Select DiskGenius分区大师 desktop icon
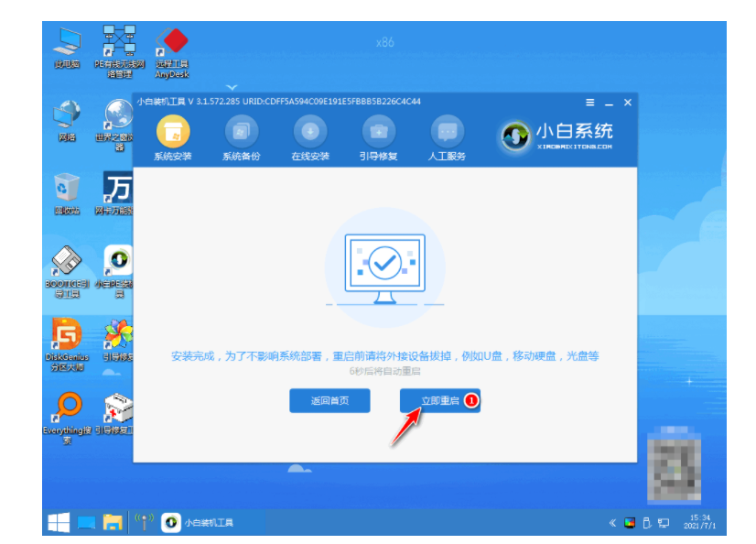The height and width of the screenshot is (544, 756). pos(67,345)
